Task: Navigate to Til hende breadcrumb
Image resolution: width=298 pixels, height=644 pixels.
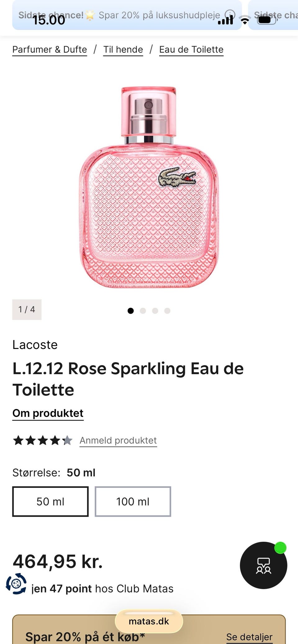Action: pyautogui.click(x=123, y=50)
